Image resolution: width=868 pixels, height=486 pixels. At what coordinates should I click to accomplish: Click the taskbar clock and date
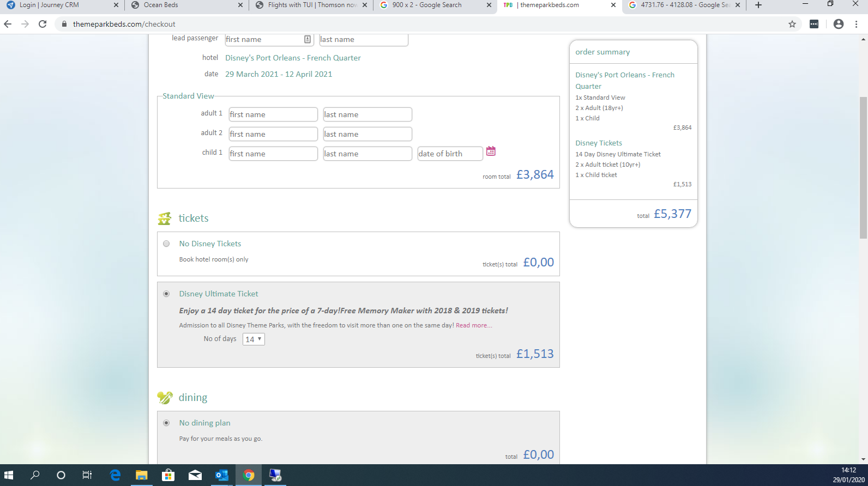[x=848, y=475]
